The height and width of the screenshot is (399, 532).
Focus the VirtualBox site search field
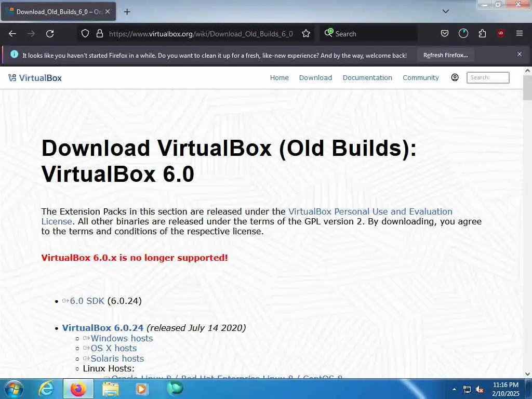(x=487, y=77)
